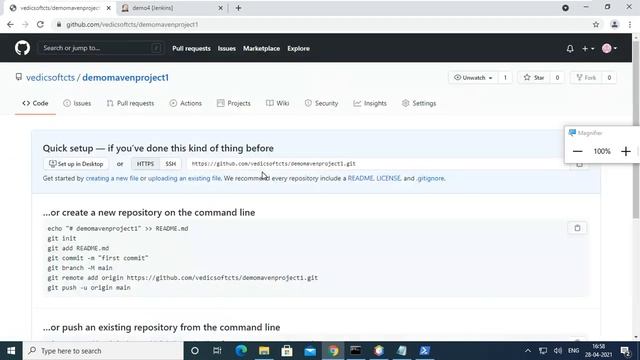Screen dimensions: 640x360
Task: Open the notifications bell
Action: (x=570, y=49)
